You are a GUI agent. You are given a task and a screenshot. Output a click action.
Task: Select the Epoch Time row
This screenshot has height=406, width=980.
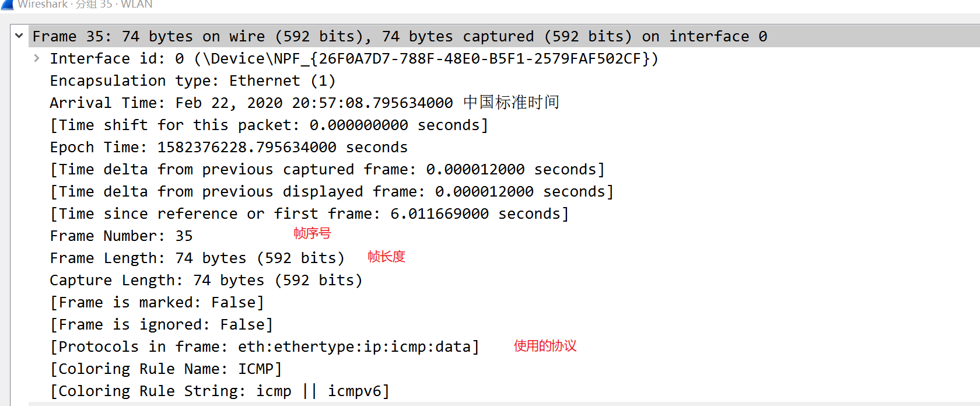click(228, 146)
